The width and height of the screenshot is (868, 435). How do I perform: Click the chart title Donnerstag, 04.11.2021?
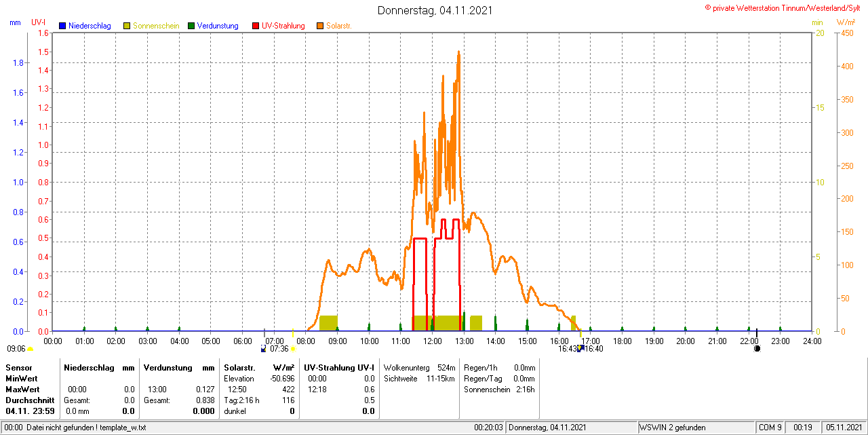[435, 10]
